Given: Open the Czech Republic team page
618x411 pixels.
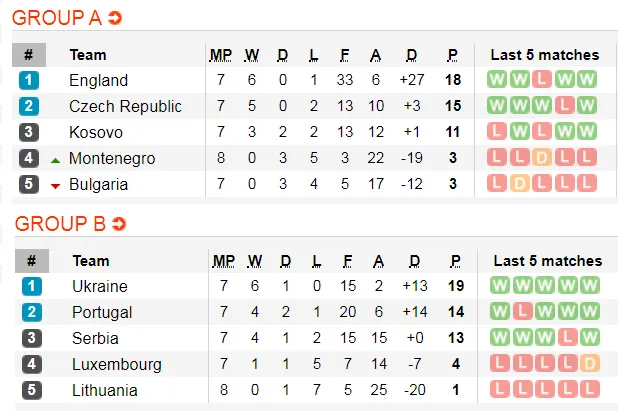Looking at the screenshot, I should pyautogui.click(x=125, y=106).
